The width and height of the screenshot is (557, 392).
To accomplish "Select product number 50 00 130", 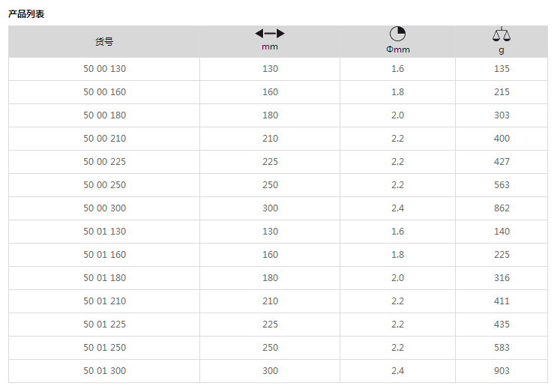I will [104, 68].
